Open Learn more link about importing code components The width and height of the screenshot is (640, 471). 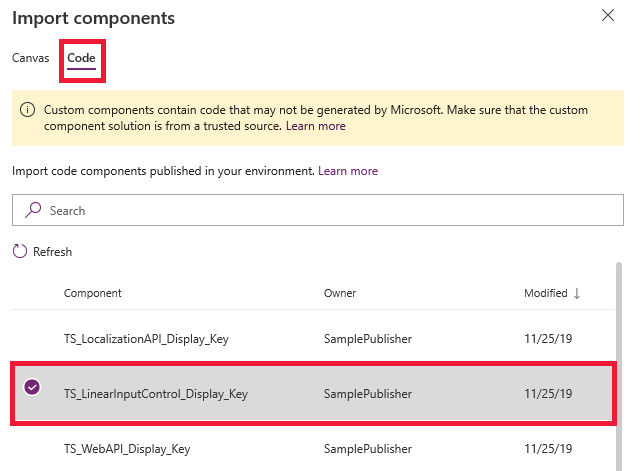[x=348, y=171]
